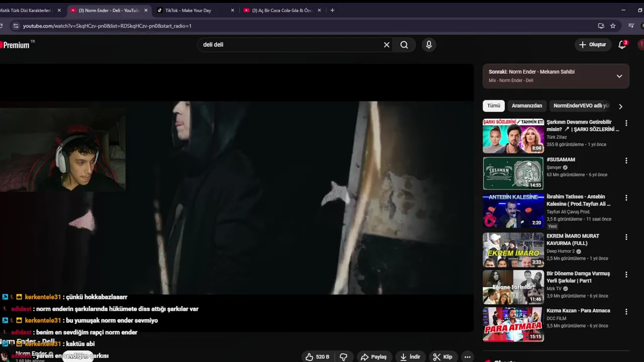
Task: Share the video via Paylaş
Action: pyautogui.click(x=374, y=357)
